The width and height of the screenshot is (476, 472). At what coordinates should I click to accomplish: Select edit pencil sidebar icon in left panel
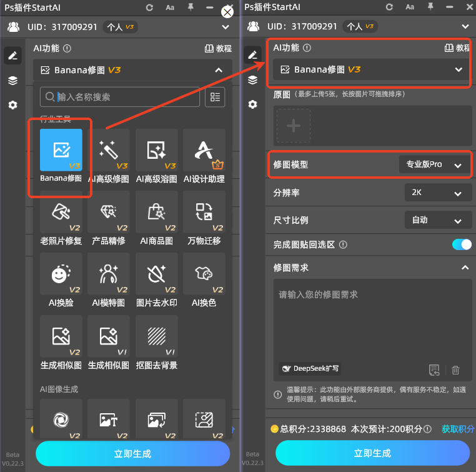(x=12, y=56)
